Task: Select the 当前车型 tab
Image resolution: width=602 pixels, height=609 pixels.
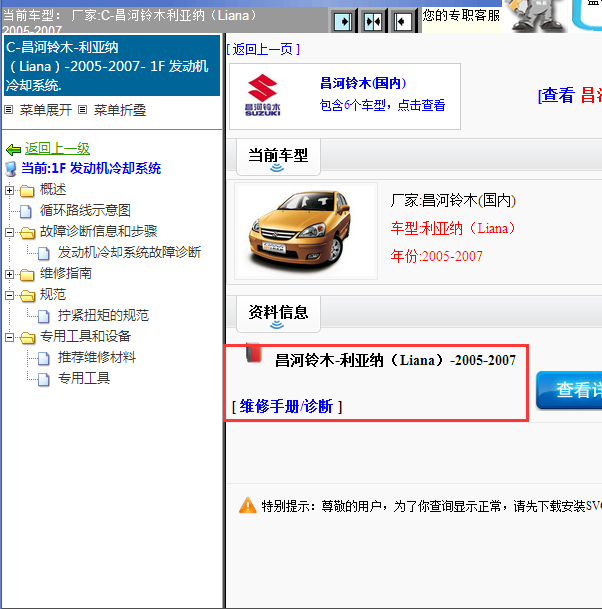Action: (278, 157)
